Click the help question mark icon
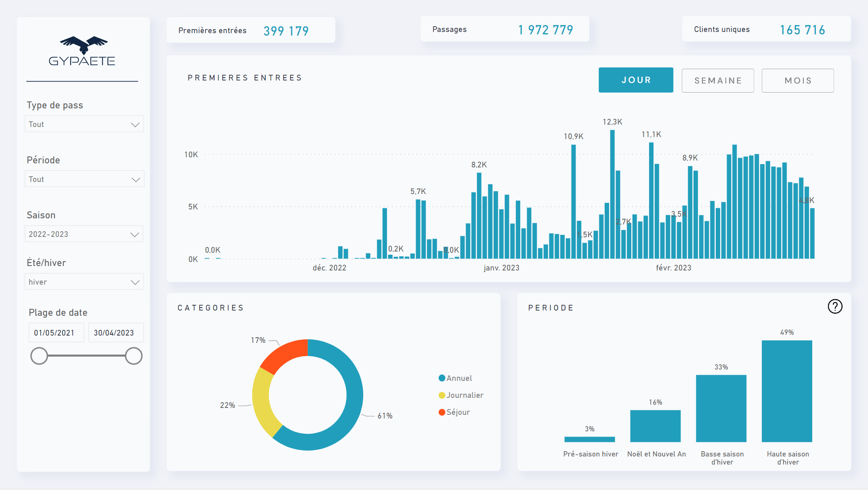The width and height of the screenshot is (868, 490). [x=835, y=306]
